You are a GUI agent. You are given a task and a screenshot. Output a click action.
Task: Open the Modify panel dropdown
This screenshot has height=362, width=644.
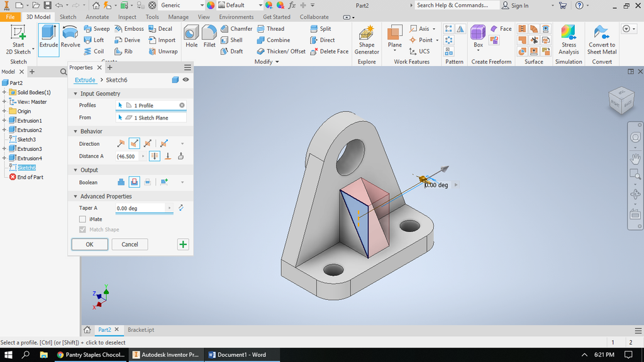pyautogui.click(x=277, y=62)
